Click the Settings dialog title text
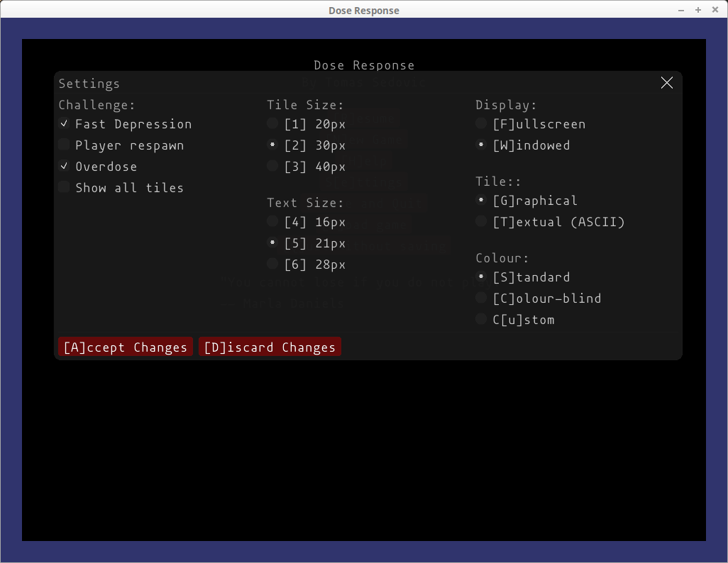This screenshot has height=563, width=728. (89, 84)
